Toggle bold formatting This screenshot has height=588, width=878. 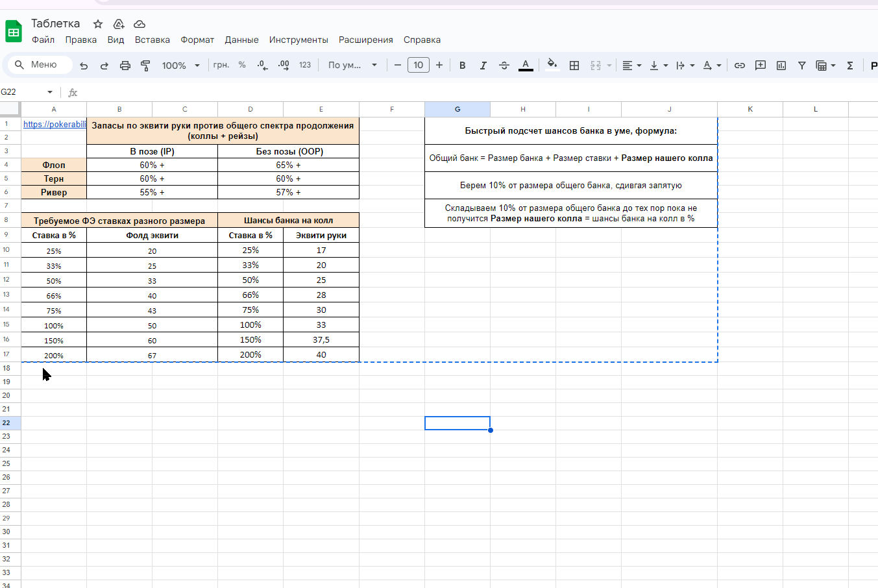(x=463, y=66)
